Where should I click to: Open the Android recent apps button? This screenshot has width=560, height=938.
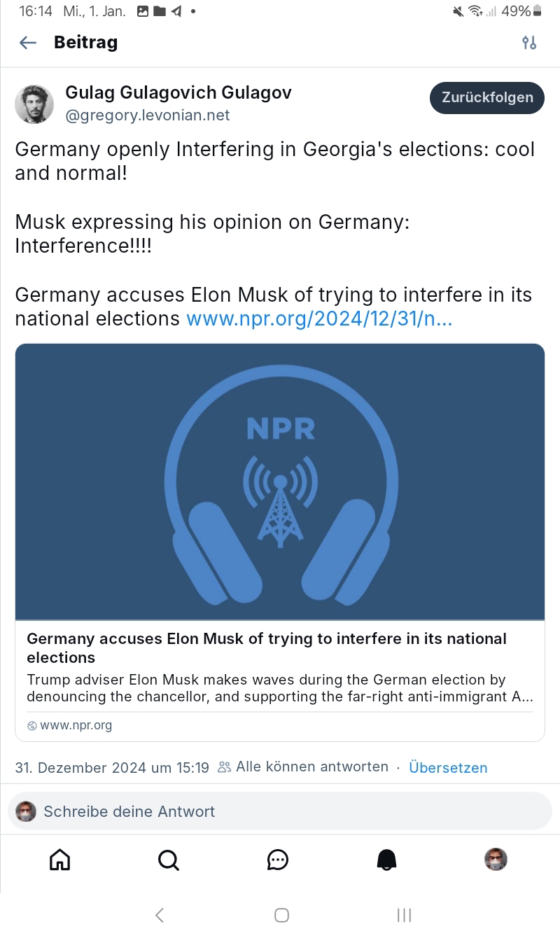404,914
